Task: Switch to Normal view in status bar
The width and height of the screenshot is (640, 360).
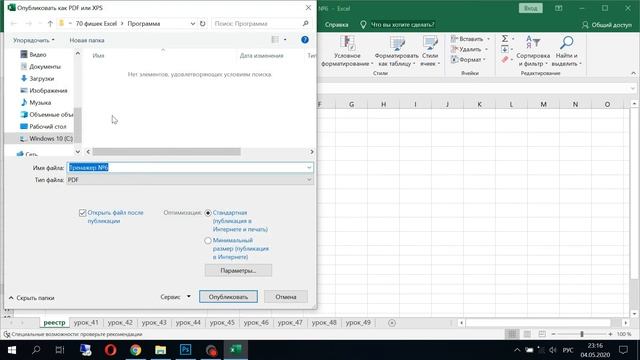Action: pyautogui.click(x=512, y=334)
